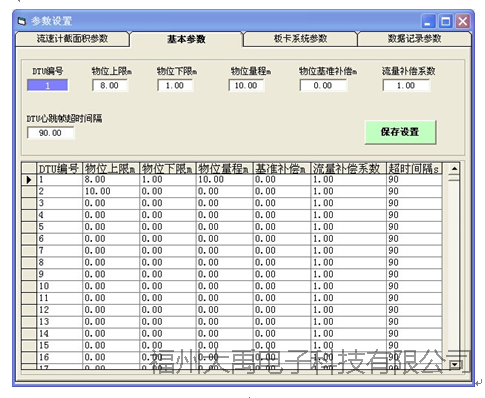Click the 物位上限 cell '10.00' in row 2
The height and width of the screenshot is (398, 485).
(x=111, y=192)
